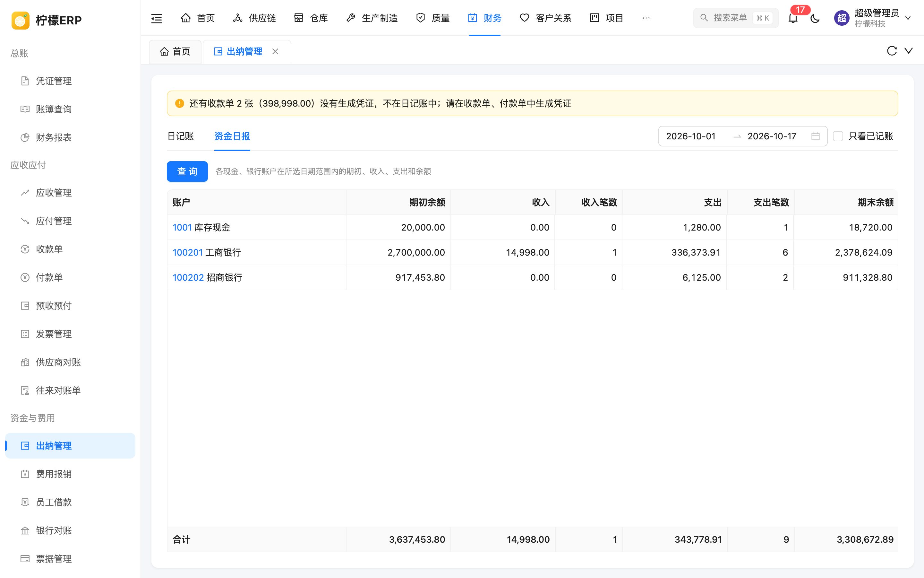Click the 费用报销 icon in sidebar
The width and height of the screenshot is (924, 578).
[25, 474]
